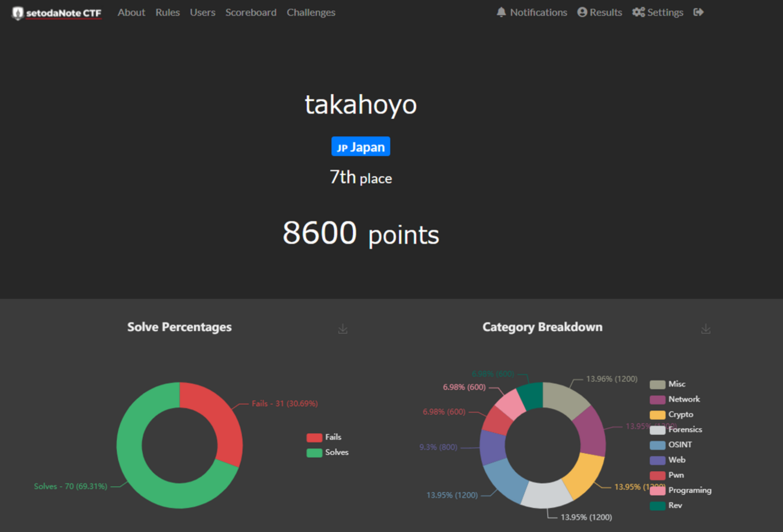The image size is (783, 532).
Task: Toggle the Rev category legend entry
Action: [666, 505]
